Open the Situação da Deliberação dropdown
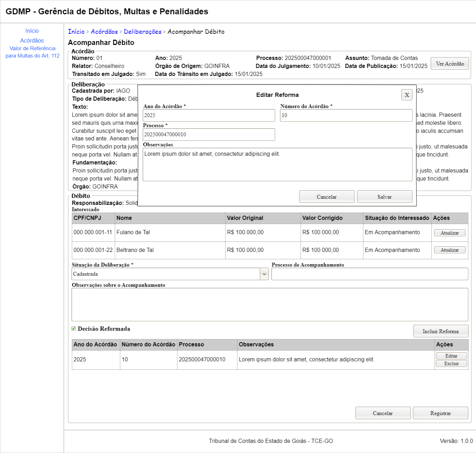Image resolution: width=476 pixels, height=453 pixels. pos(170,274)
